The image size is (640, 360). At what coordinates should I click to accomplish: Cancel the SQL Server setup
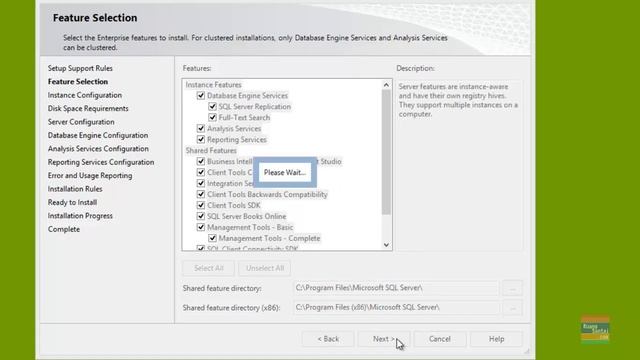coord(440,339)
